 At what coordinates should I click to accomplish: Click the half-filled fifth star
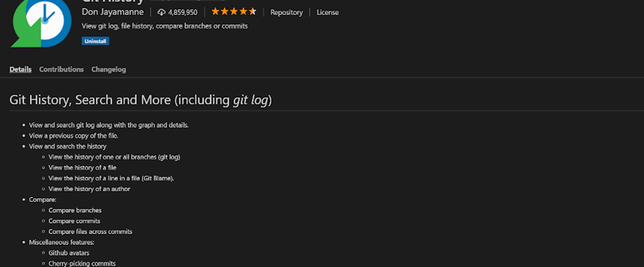click(252, 12)
